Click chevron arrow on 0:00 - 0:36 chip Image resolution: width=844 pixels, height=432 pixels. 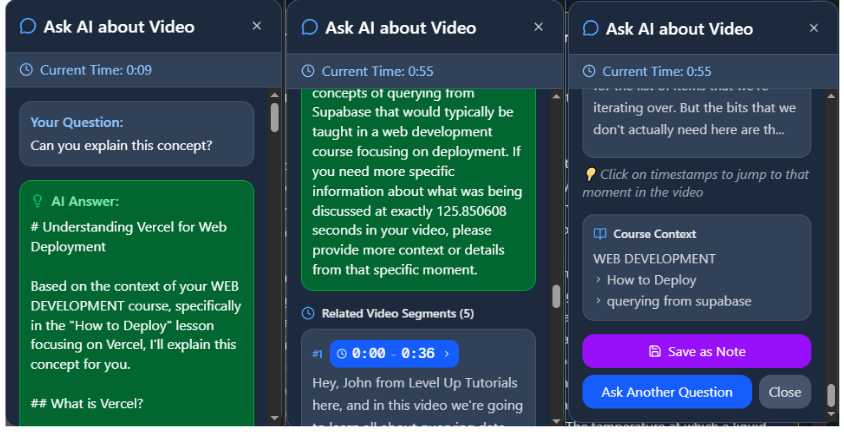point(447,353)
